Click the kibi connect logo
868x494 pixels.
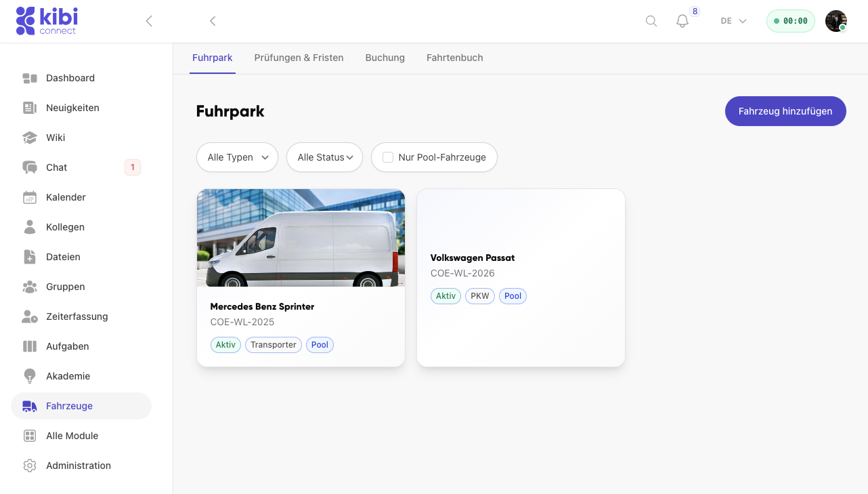click(x=46, y=20)
